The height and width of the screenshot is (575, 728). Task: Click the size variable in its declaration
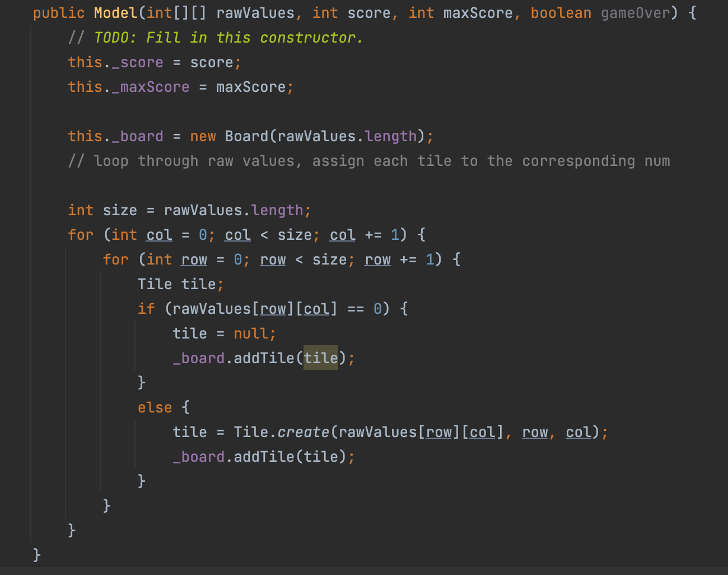(x=120, y=210)
